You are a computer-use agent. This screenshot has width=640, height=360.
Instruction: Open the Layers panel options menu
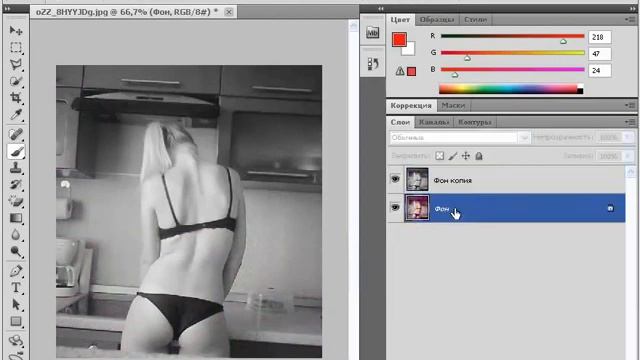pos(631,122)
